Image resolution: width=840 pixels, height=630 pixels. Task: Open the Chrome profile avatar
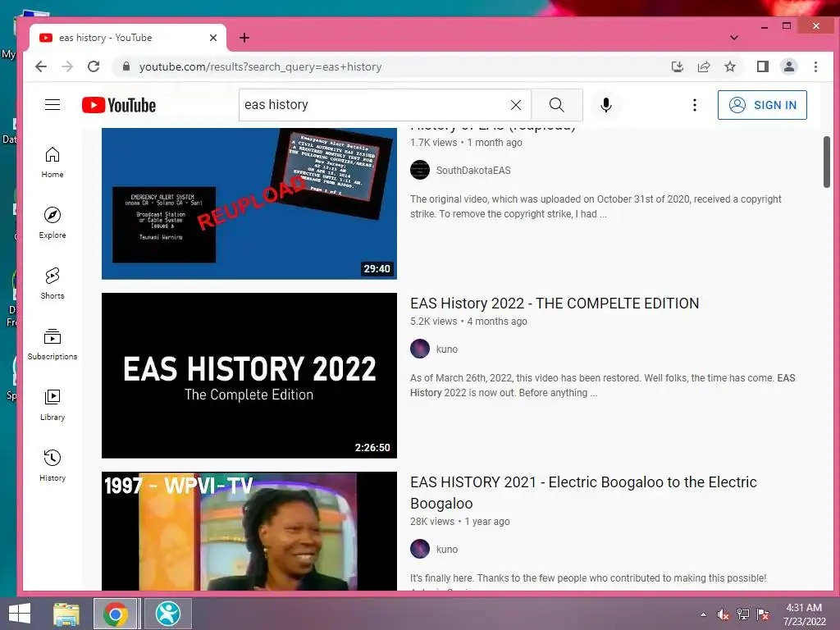[x=788, y=66]
